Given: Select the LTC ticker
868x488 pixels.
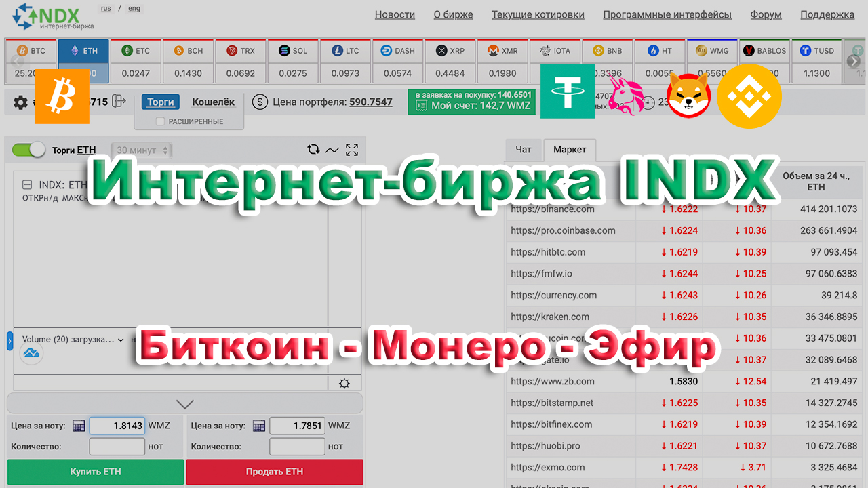Looking at the screenshot, I should 346,61.
